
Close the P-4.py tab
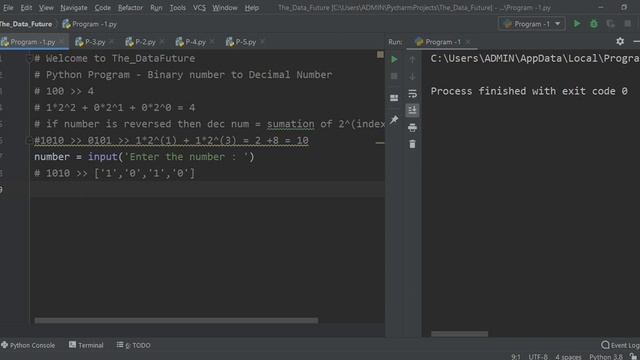(x=212, y=42)
